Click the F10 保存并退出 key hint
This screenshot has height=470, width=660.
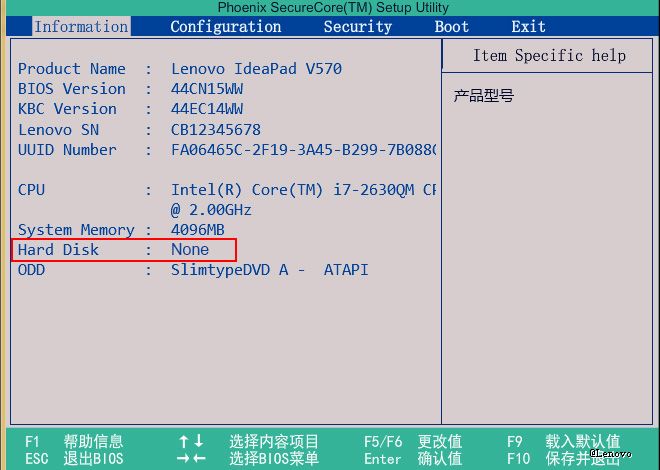564,459
